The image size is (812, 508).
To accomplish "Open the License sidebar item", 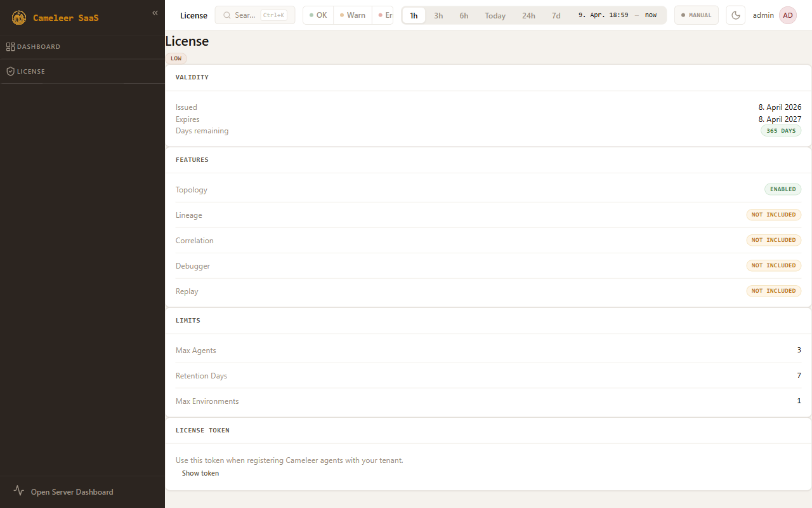I will tap(30, 72).
